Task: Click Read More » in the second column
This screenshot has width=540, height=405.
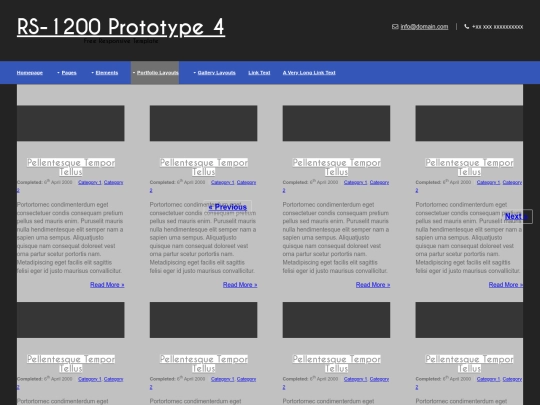Action: pyautogui.click(x=240, y=285)
